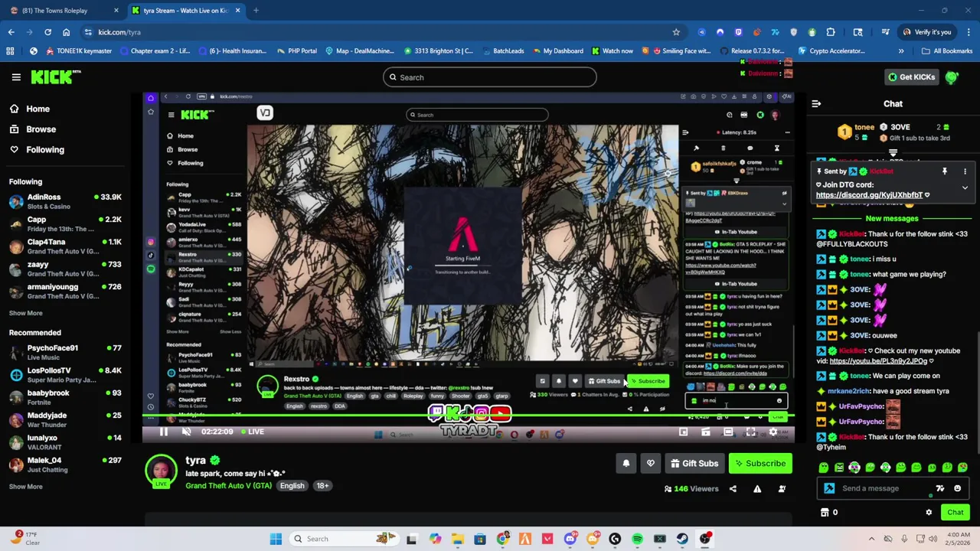This screenshot has height=551, width=980.
Task: Click the Kick search box
Action: tap(490, 77)
